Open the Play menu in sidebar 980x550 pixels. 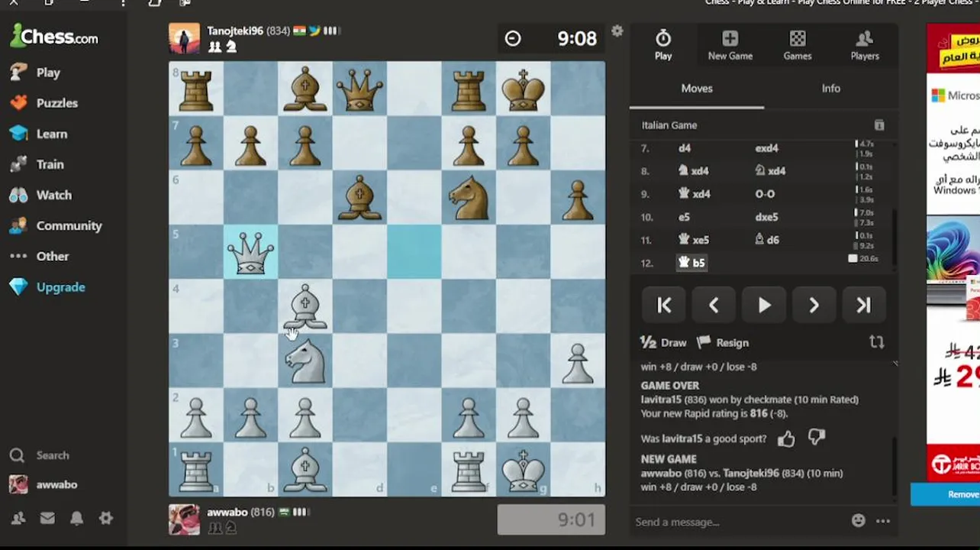pyautogui.click(x=35, y=73)
